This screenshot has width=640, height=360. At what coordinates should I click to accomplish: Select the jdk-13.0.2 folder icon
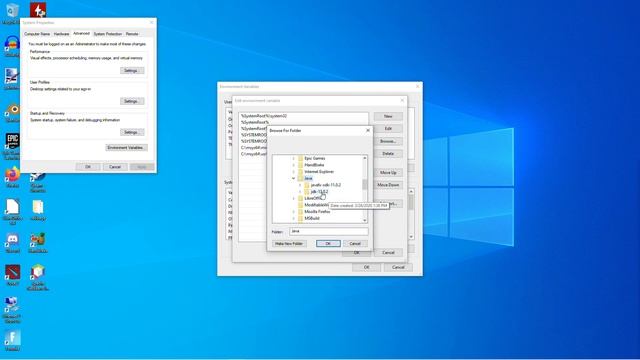click(307, 191)
